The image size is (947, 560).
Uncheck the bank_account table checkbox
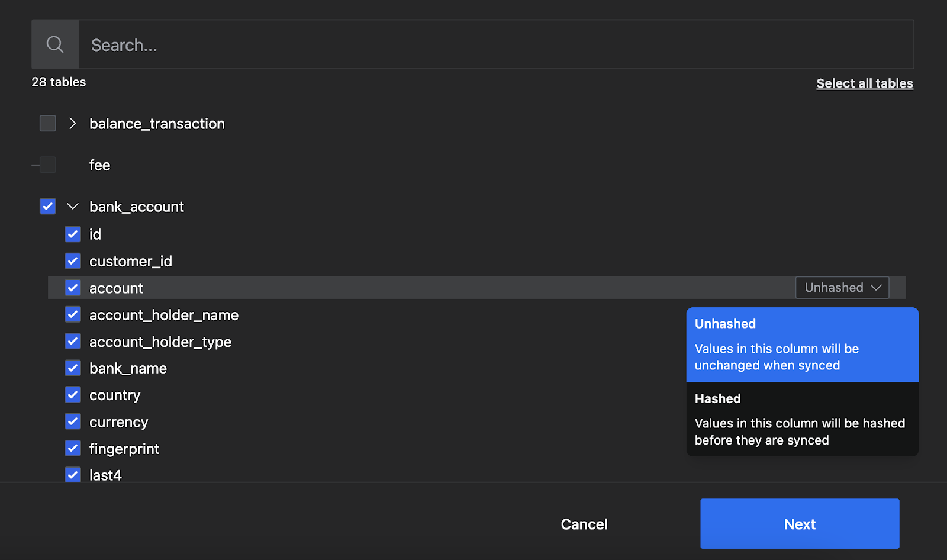click(48, 206)
